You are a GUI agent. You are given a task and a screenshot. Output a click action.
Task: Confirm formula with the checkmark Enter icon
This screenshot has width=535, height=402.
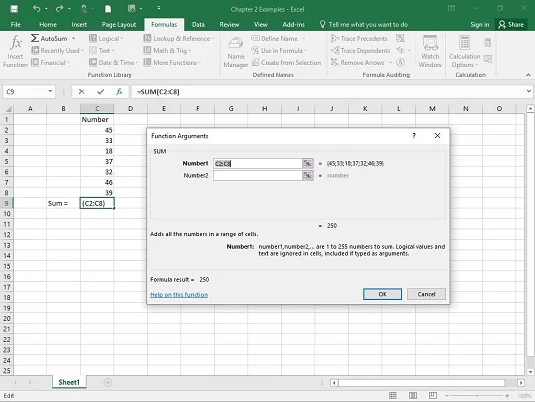tap(100, 91)
